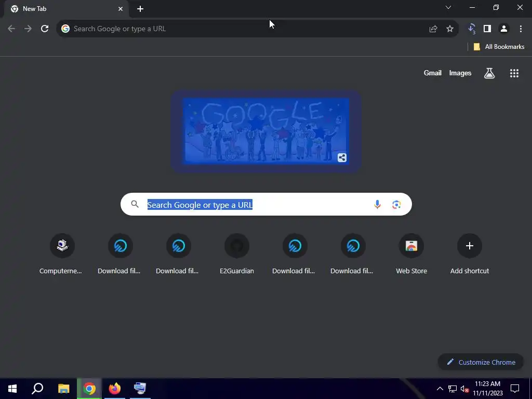The image size is (532, 399).
Task: Open the Gmail link
Action: click(x=432, y=73)
